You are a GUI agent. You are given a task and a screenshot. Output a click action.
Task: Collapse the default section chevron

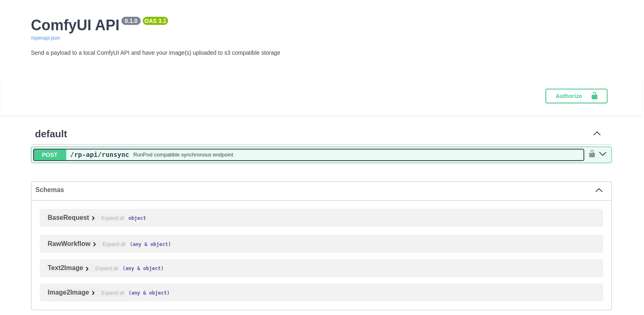[597, 134]
